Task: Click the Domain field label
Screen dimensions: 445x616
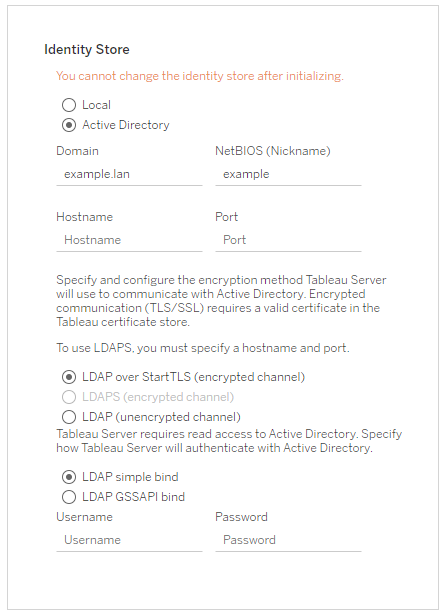Action: (x=77, y=151)
